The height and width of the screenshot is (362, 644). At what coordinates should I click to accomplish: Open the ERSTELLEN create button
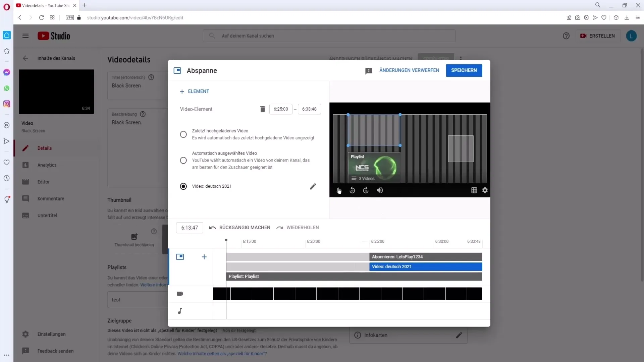[598, 36]
